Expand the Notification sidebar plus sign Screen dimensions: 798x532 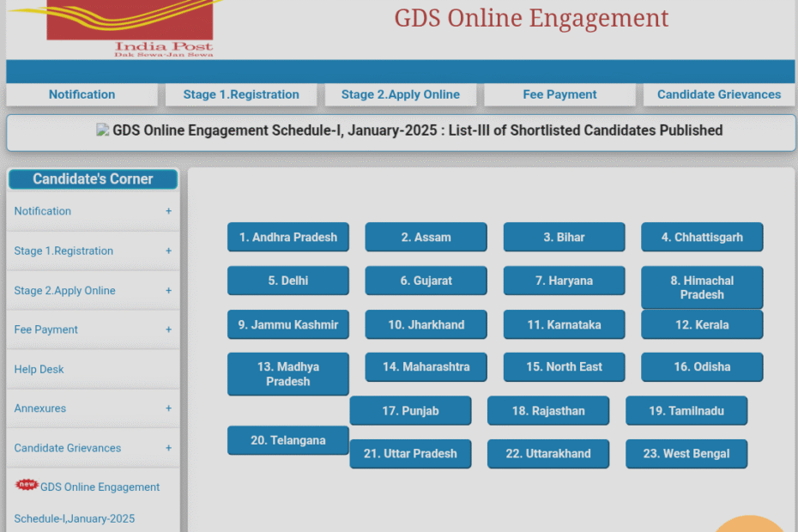[x=168, y=211]
